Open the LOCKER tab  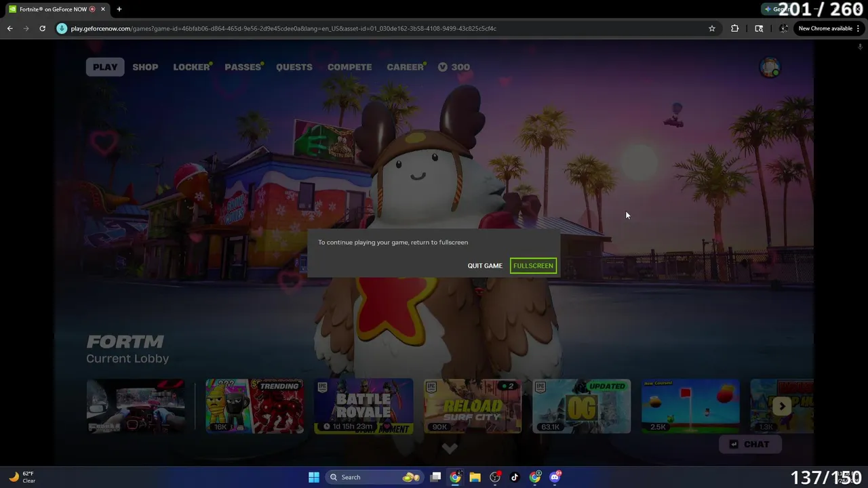click(192, 67)
